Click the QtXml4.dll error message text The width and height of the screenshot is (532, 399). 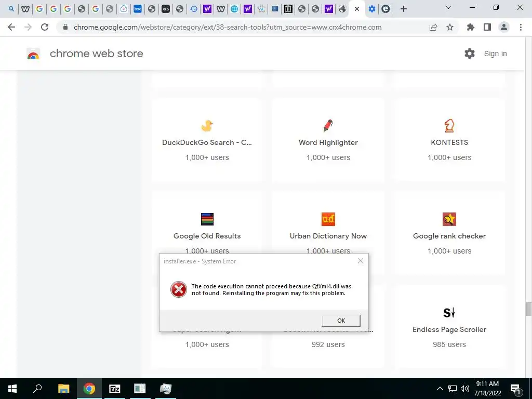click(271, 290)
